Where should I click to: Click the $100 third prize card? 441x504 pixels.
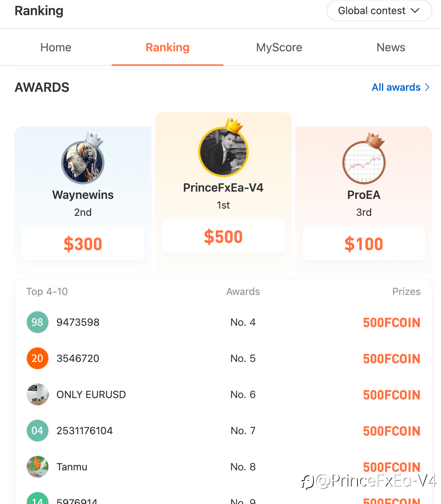[364, 244]
